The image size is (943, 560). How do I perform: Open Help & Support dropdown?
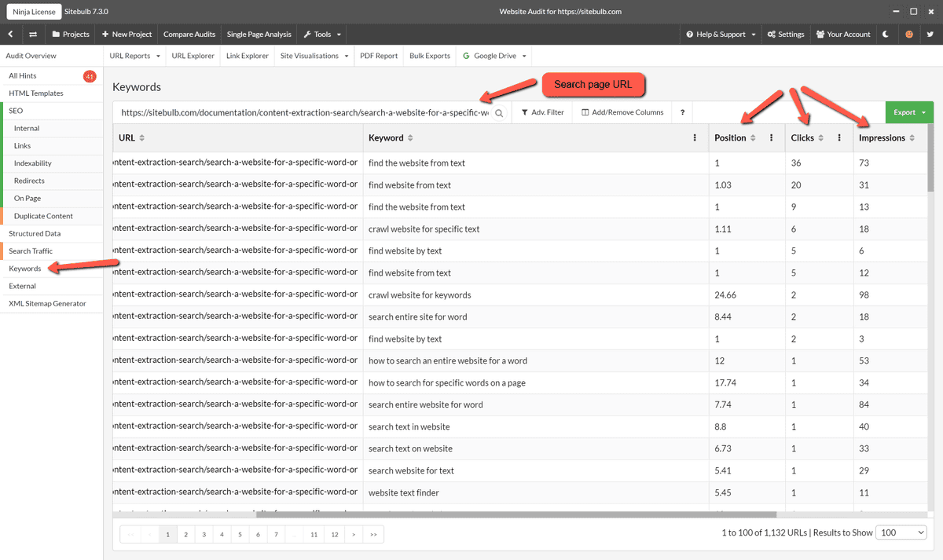pos(721,35)
